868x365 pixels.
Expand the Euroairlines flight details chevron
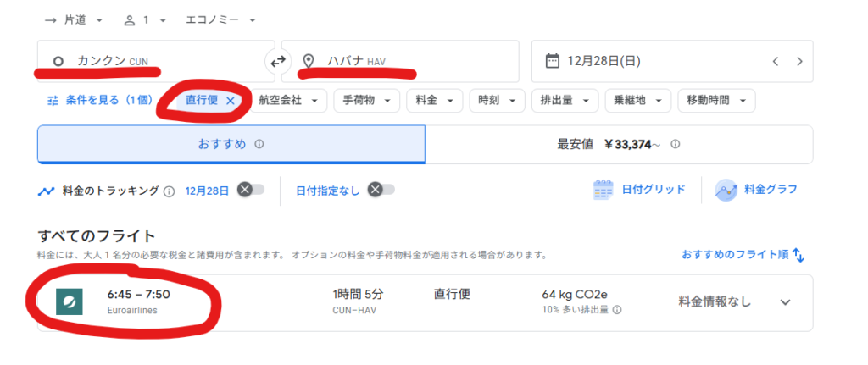pyautogui.click(x=785, y=302)
